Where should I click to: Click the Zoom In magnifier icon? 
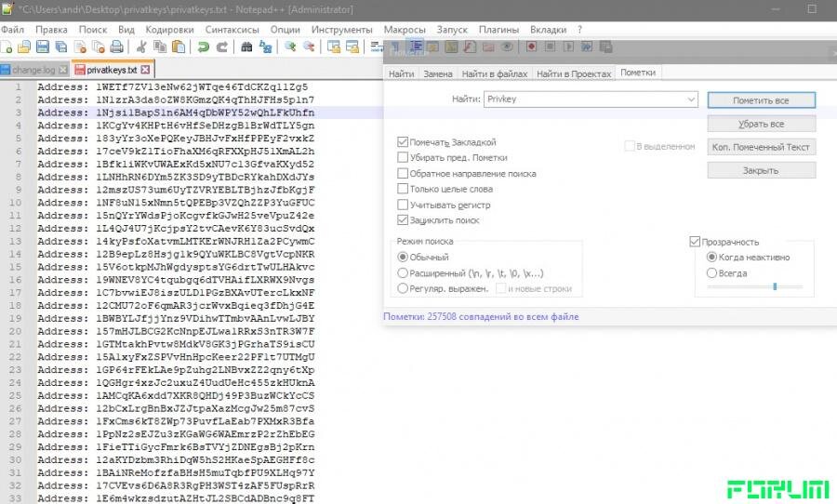coord(290,47)
